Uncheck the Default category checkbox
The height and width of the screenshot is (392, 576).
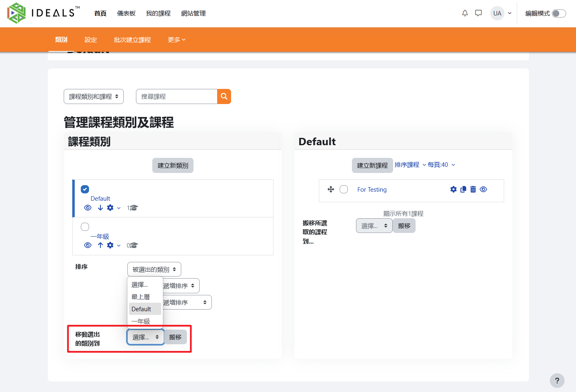85,189
